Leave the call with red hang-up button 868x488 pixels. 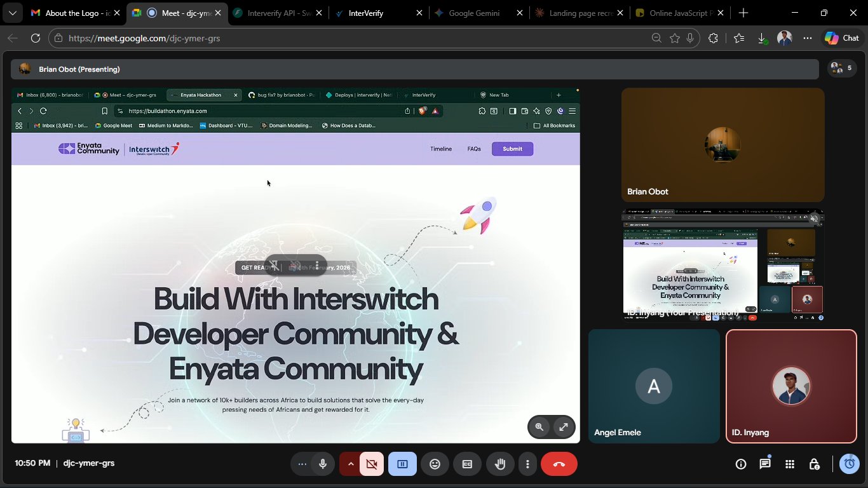click(x=559, y=464)
